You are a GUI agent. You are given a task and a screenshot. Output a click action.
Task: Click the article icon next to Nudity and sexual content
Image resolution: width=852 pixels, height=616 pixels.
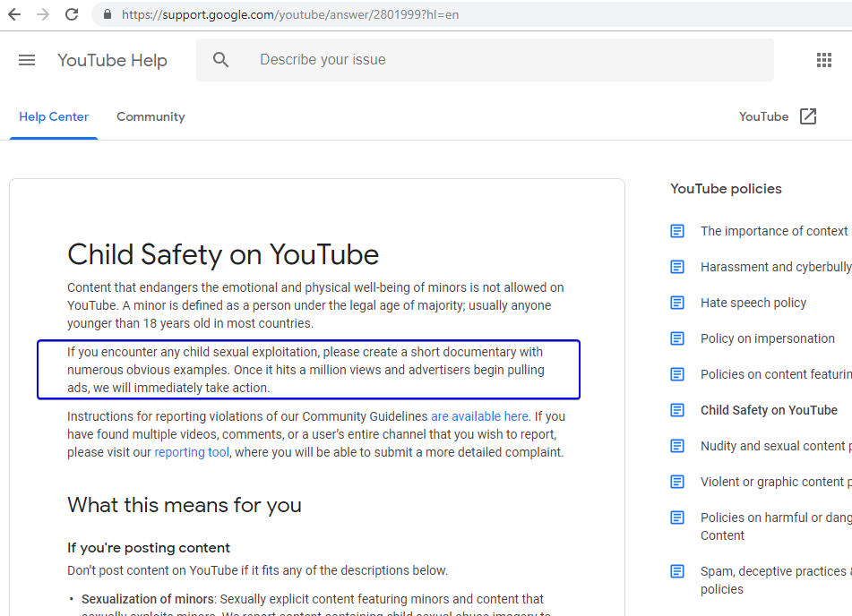(x=677, y=446)
